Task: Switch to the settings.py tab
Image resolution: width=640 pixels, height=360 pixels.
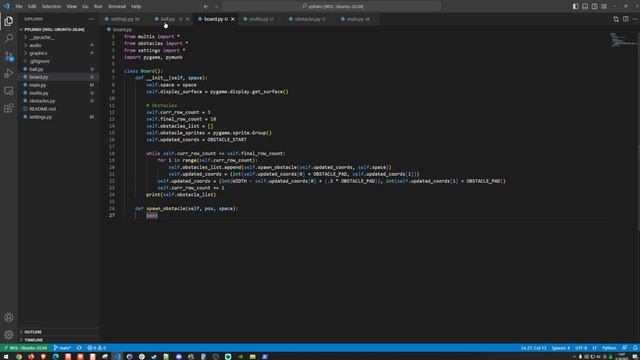Action: [124, 19]
